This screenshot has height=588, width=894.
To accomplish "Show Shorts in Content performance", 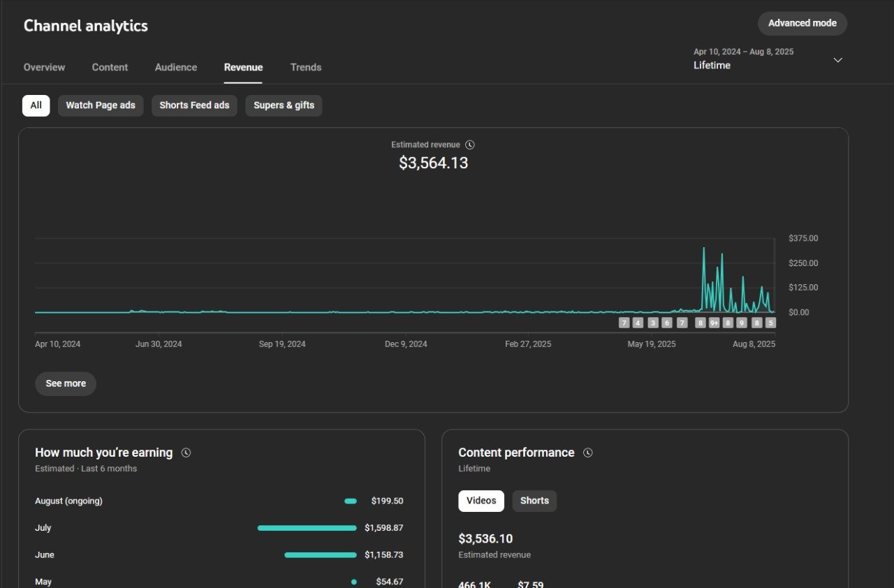I will point(534,501).
